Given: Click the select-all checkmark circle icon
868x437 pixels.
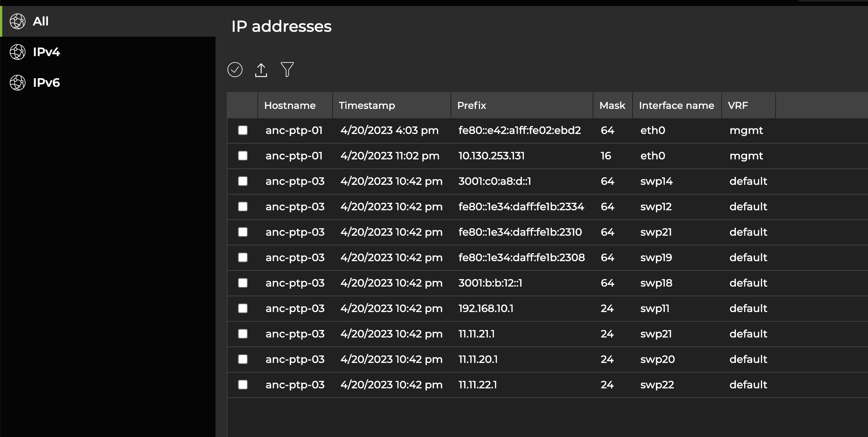Looking at the screenshot, I should click(235, 70).
